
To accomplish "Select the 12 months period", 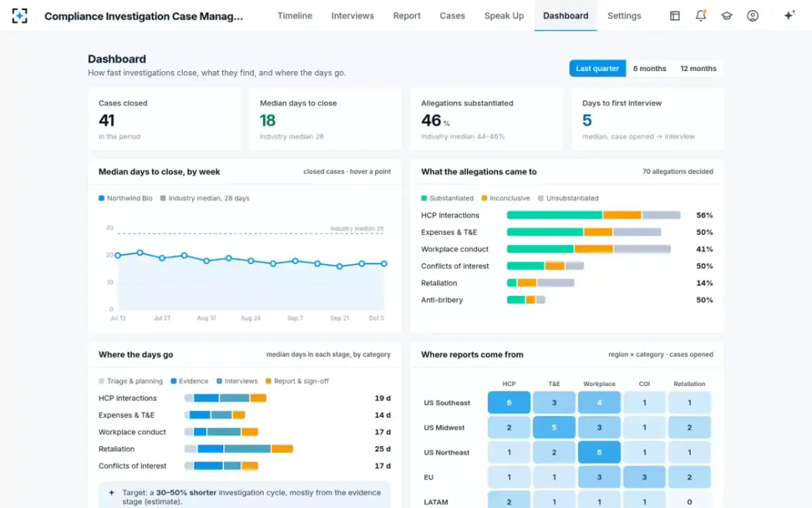I will pyautogui.click(x=698, y=68).
